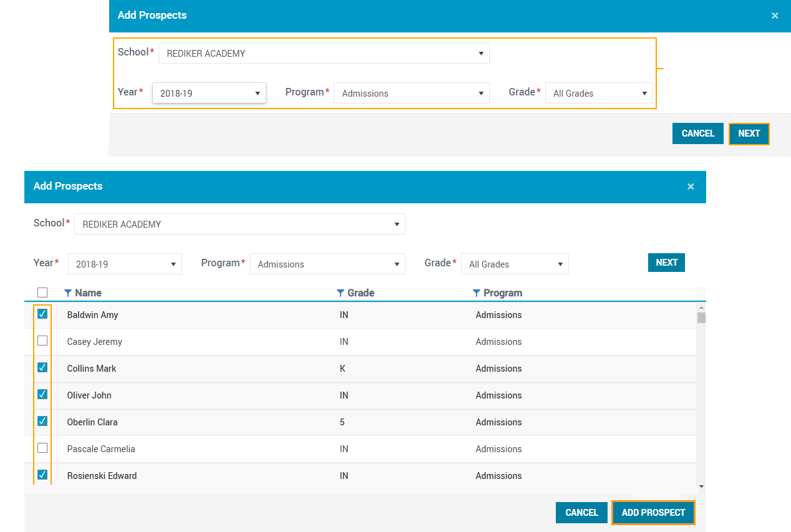791x532 pixels.
Task: Uncheck the Rosienski Edward checkbox
Action: point(42,475)
